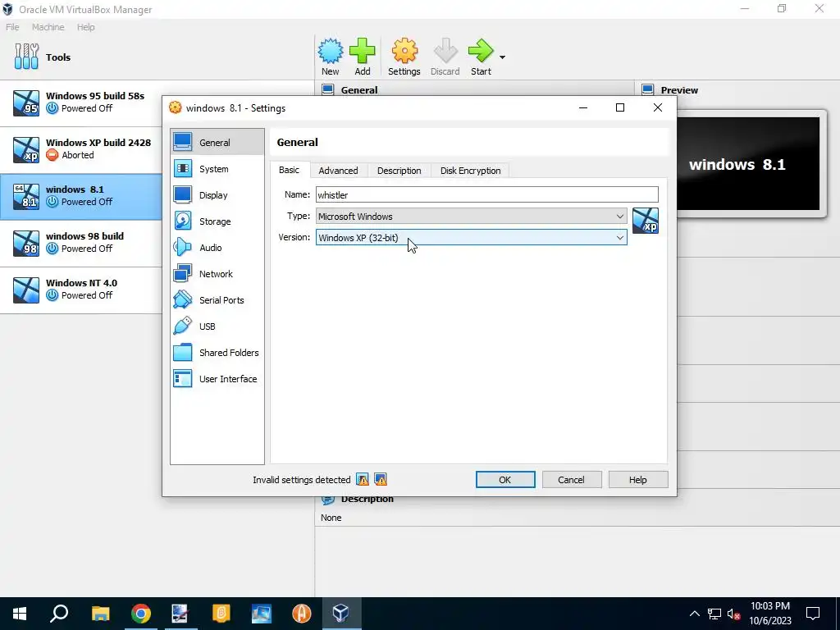Screen dimensions: 840x630
Task: Click the Add machine toolbar icon
Action: coord(363,57)
